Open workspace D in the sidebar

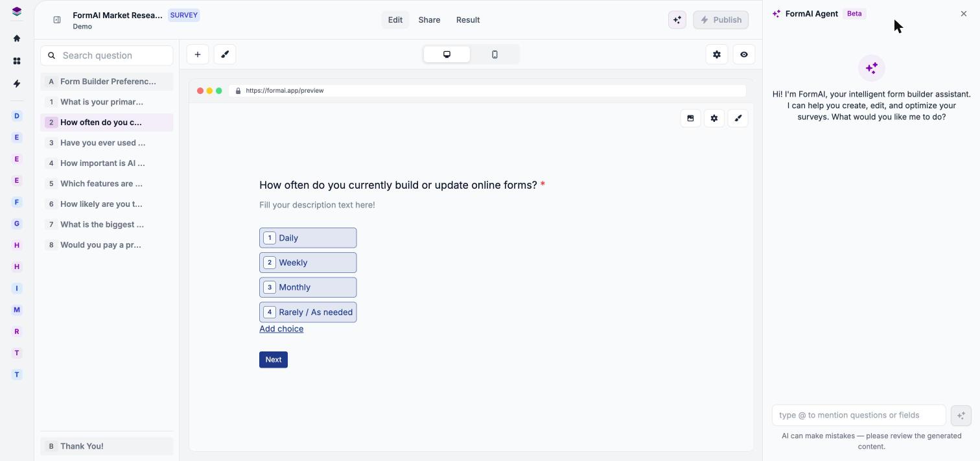coord(17,116)
